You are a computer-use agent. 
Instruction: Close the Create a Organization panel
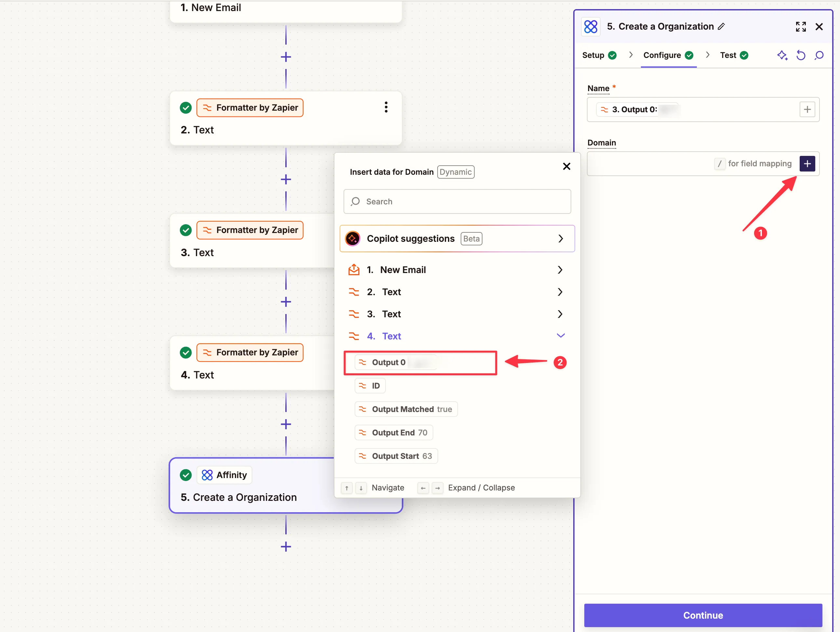point(819,27)
